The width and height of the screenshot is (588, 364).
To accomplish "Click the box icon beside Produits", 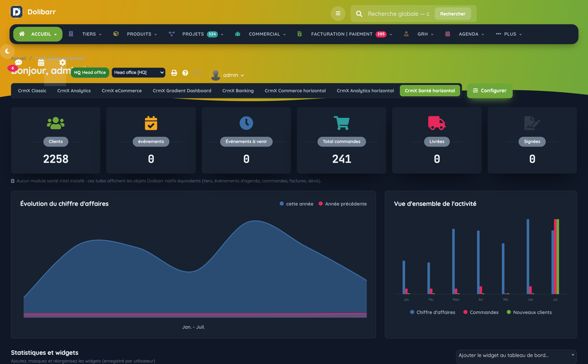I will [x=116, y=34].
